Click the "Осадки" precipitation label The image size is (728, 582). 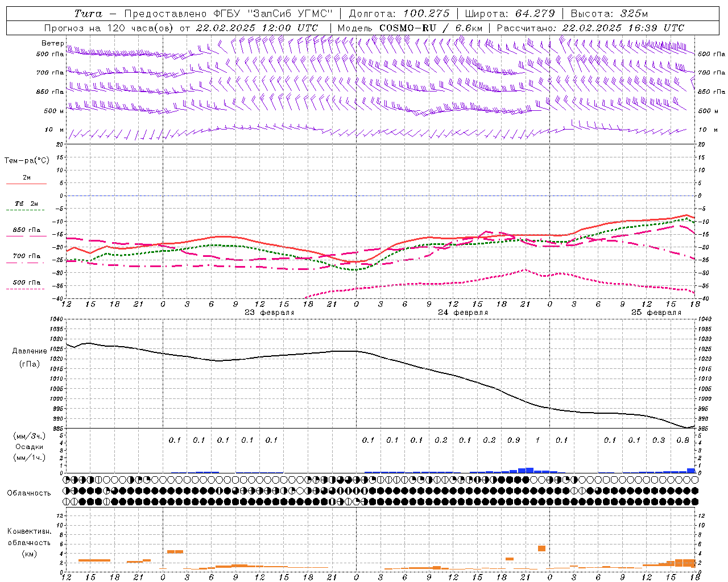[30, 447]
